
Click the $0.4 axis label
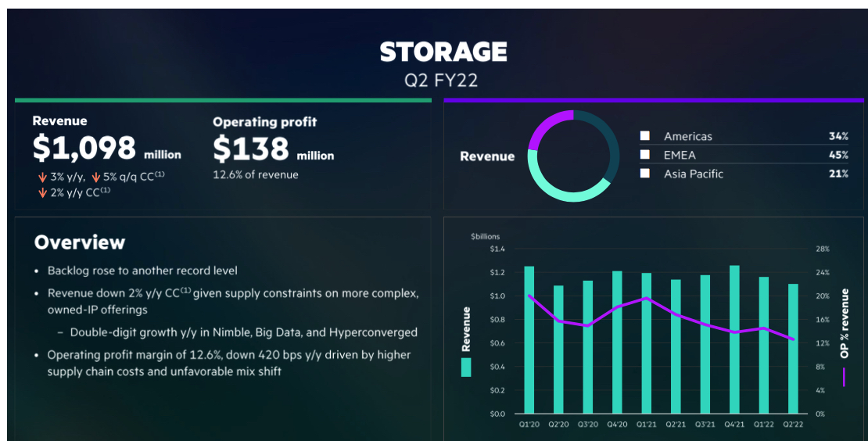tap(497, 367)
